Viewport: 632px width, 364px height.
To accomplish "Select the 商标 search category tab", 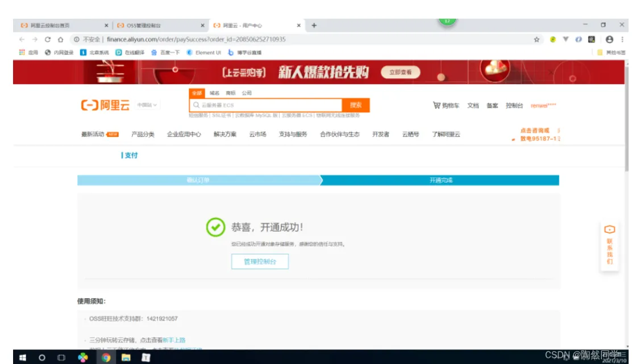I will (x=231, y=93).
